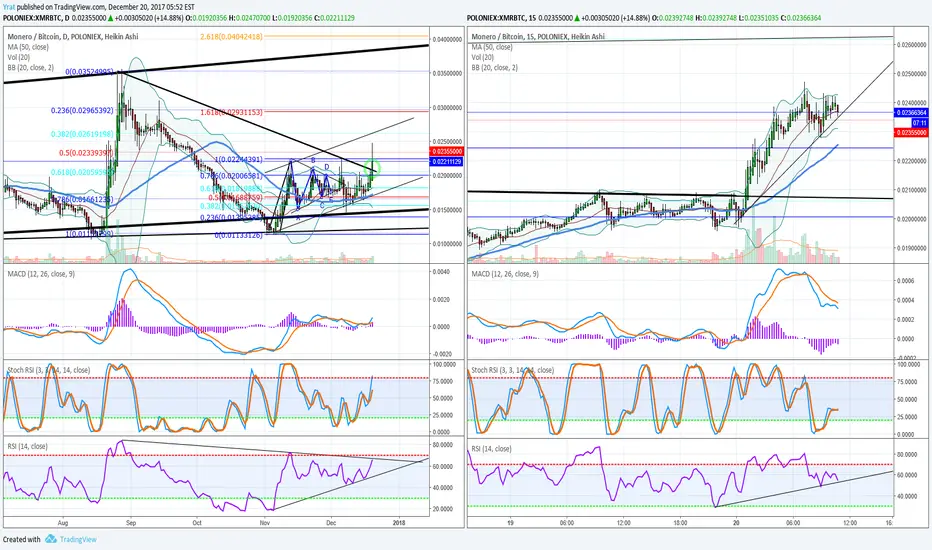Click the 1.618(0.02931153) Fibonacci extension label
This screenshot has height=550, width=932.
click(x=231, y=112)
